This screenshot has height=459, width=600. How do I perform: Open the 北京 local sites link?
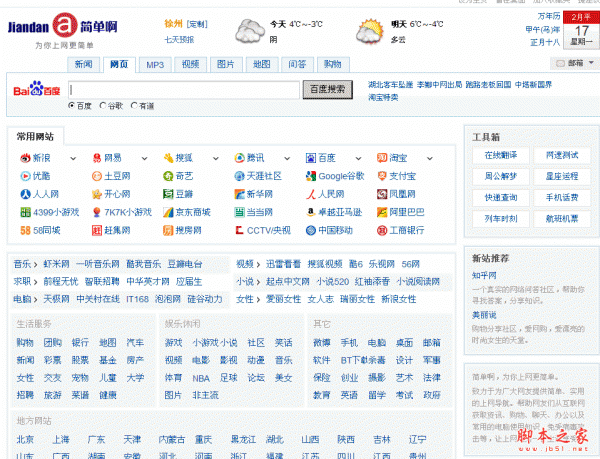25,439
